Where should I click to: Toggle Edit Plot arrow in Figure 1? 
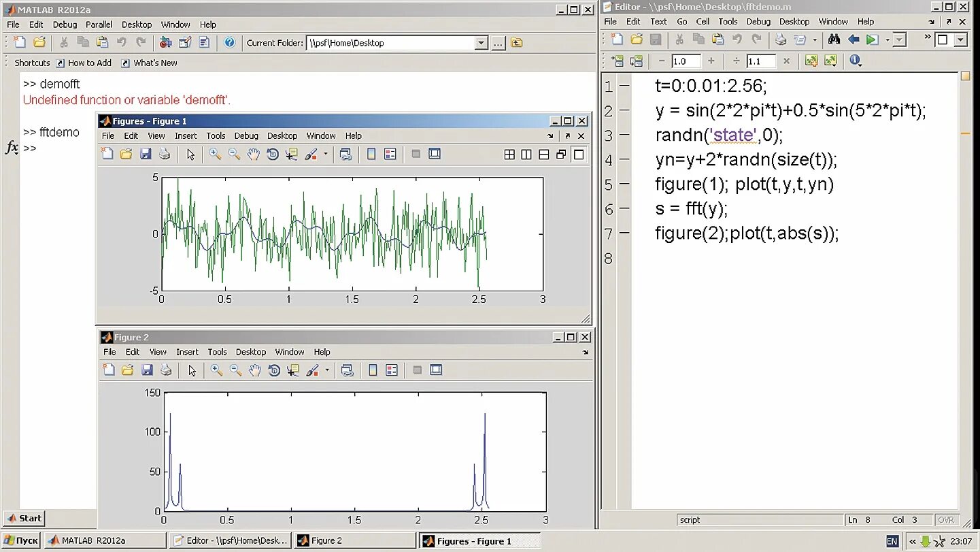click(x=190, y=155)
